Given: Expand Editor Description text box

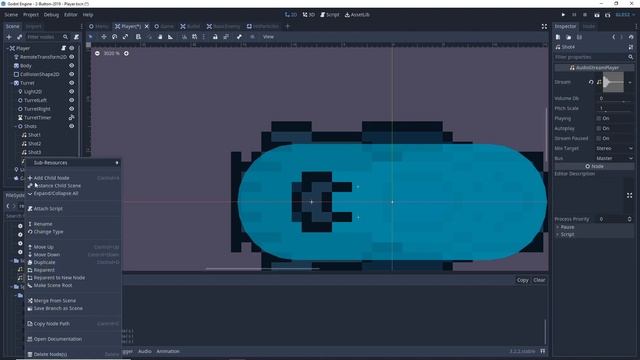Looking at the screenshot, I should [x=629, y=196].
